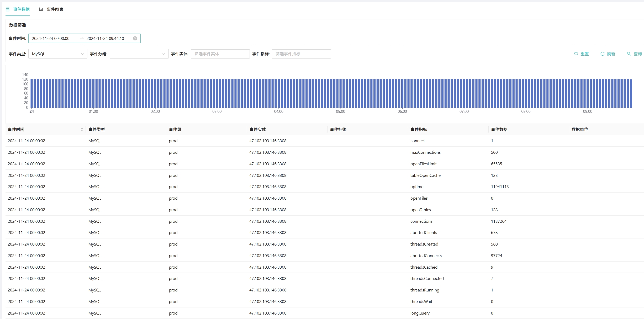This screenshot has width=644, height=319.
Task: Click prod group in the uptime row
Action: coord(173,187)
